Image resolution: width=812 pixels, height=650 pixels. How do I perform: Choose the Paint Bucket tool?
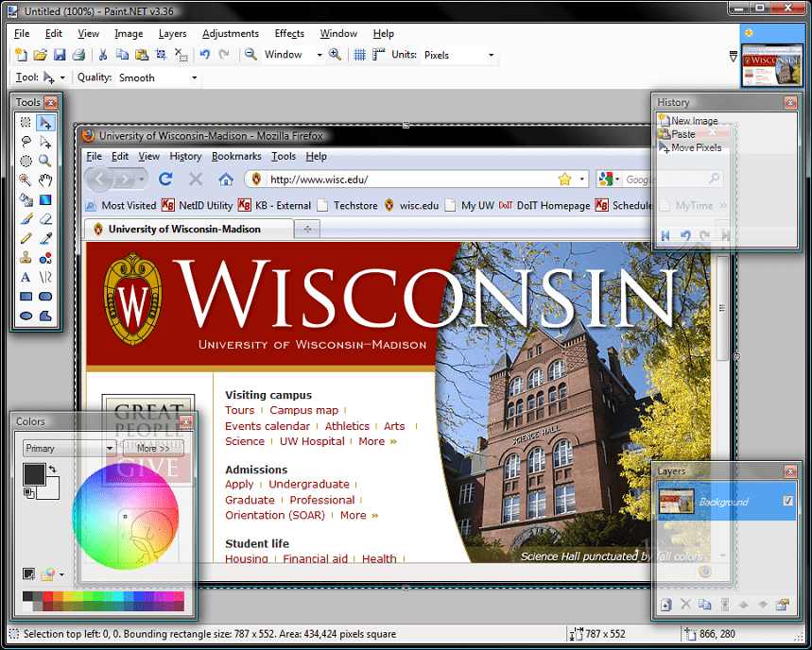(x=26, y=199)
